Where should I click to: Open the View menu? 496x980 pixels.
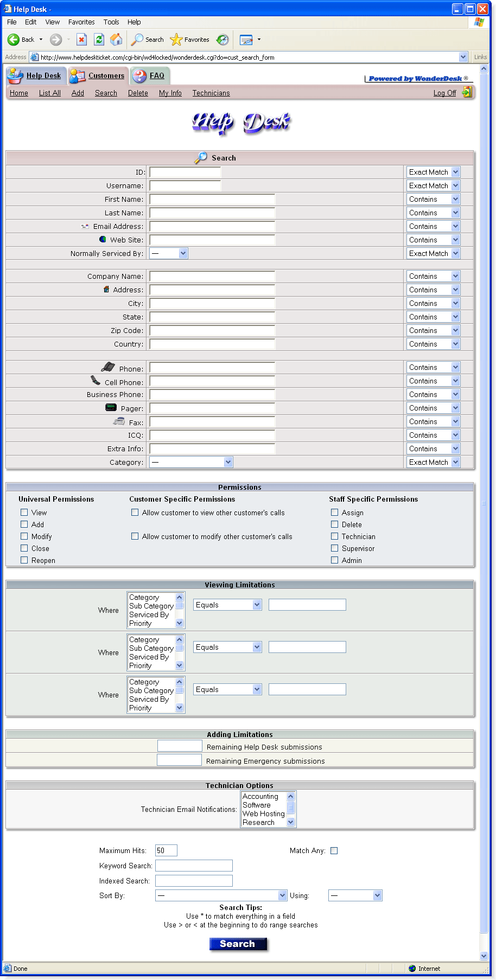[53, 22]
